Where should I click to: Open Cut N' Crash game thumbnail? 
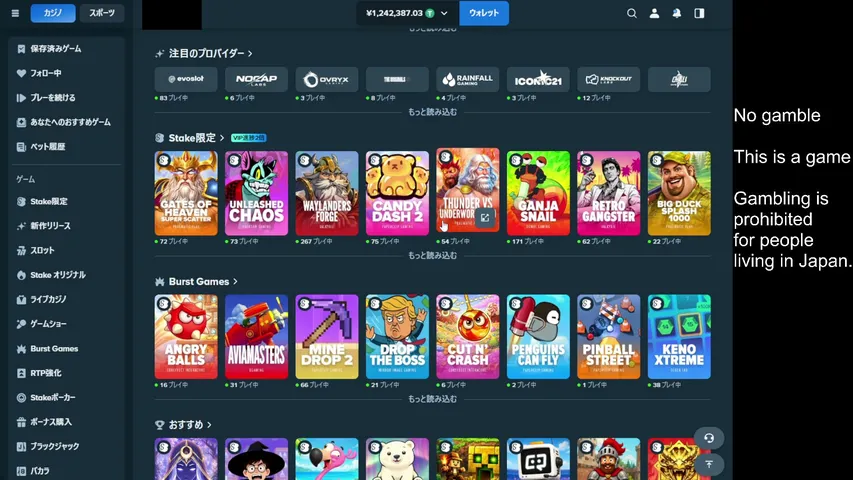coord(468,337)
